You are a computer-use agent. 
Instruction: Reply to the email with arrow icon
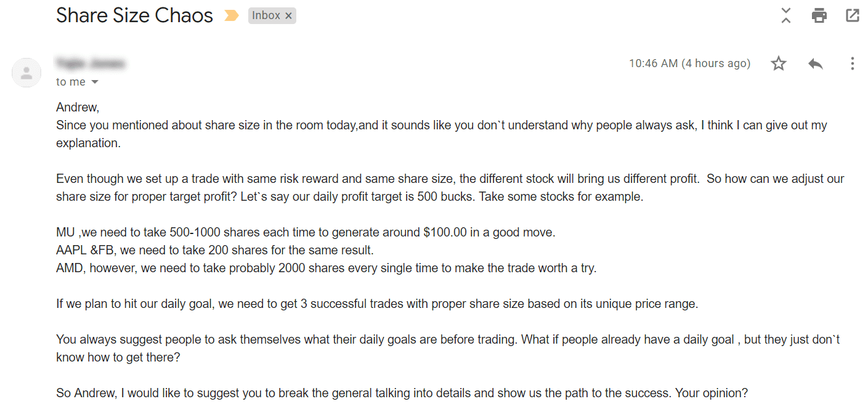[816, 63]
